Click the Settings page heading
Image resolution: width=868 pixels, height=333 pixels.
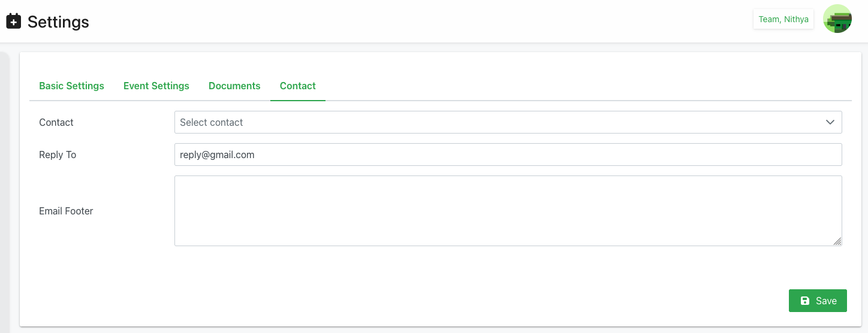(58, 22)
